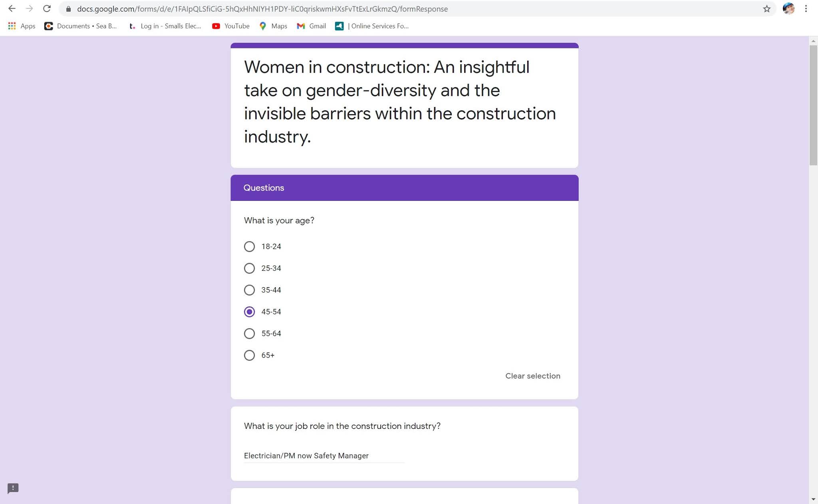Open the Chrome profile avatar

pos(788,8)
